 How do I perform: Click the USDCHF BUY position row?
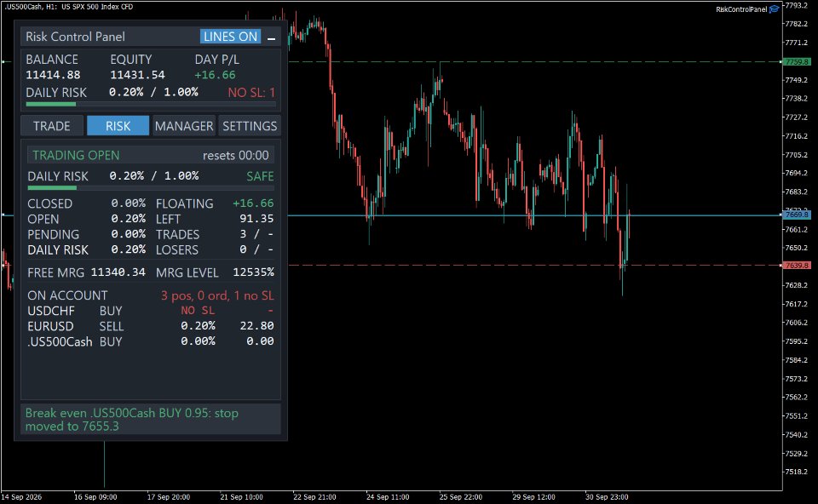click(151, 311)
